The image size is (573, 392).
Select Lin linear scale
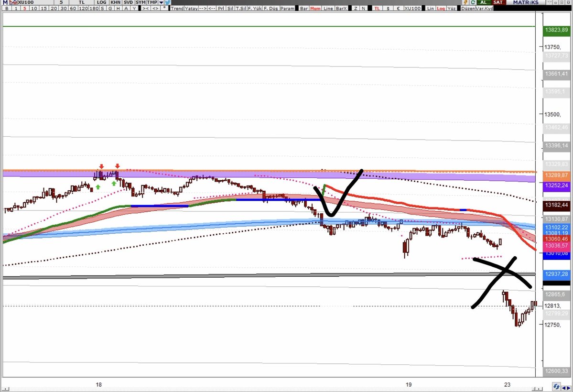point(431,8)
